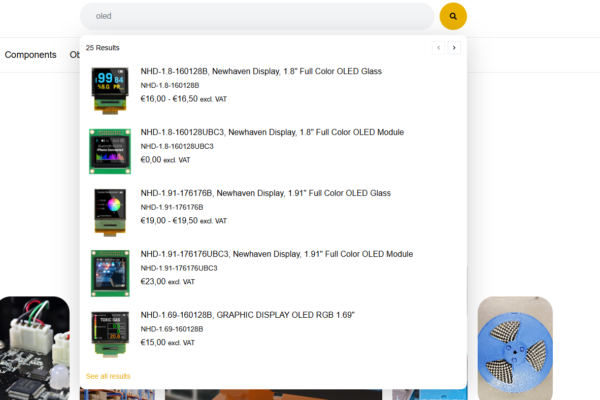Focus the search field containing 'oled'
Image resolution: width=600 pixels, height=400 pixels.
[x=257, y=16]
